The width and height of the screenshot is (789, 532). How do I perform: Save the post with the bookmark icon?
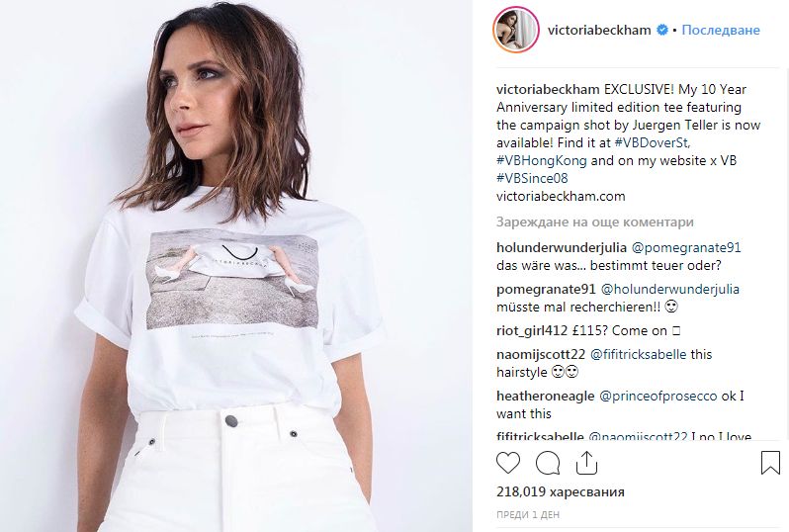point(770,463)
